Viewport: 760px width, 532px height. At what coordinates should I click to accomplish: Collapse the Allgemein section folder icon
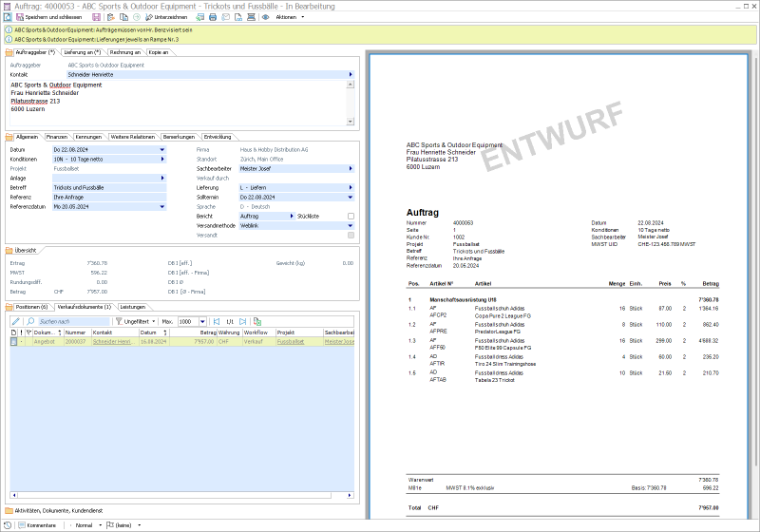9,137
